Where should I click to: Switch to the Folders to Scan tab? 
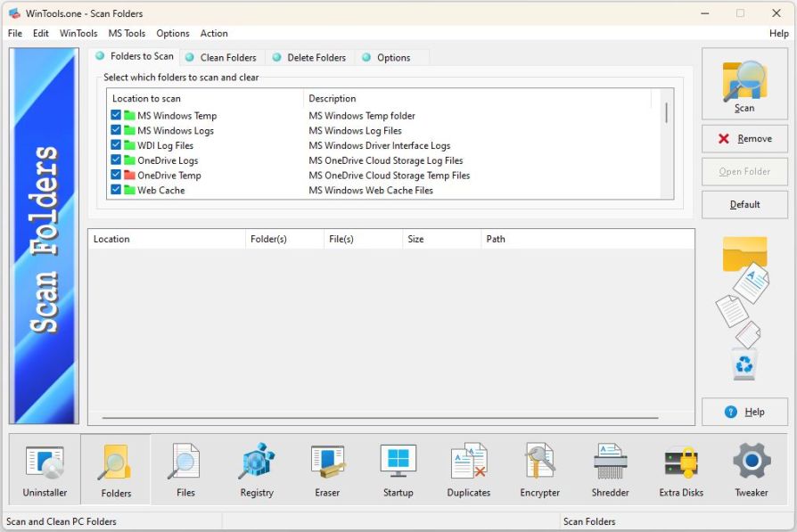pos(136,56)
